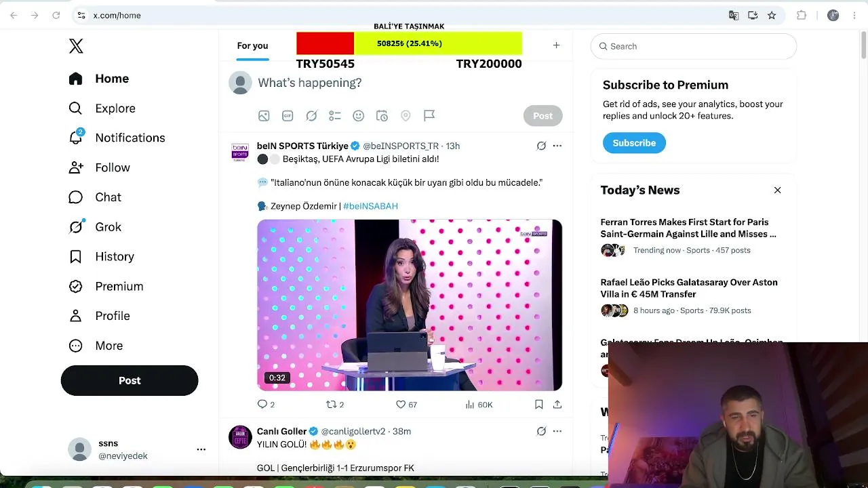This screenshot has height=488, width=868.
Task: Go back in the browser
Action: 14,15
